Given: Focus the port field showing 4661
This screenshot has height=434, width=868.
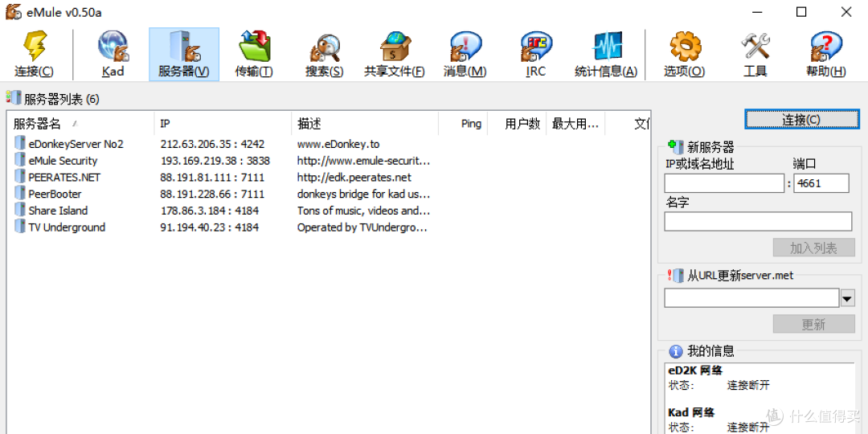Looking at the screenshot, I should tap(821, 184).
